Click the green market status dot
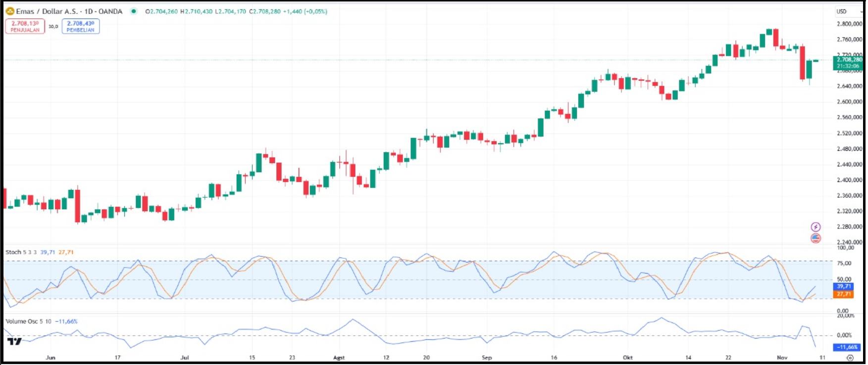Image resolution: width=868 pixels, height=365 pixels. [133, 11]
